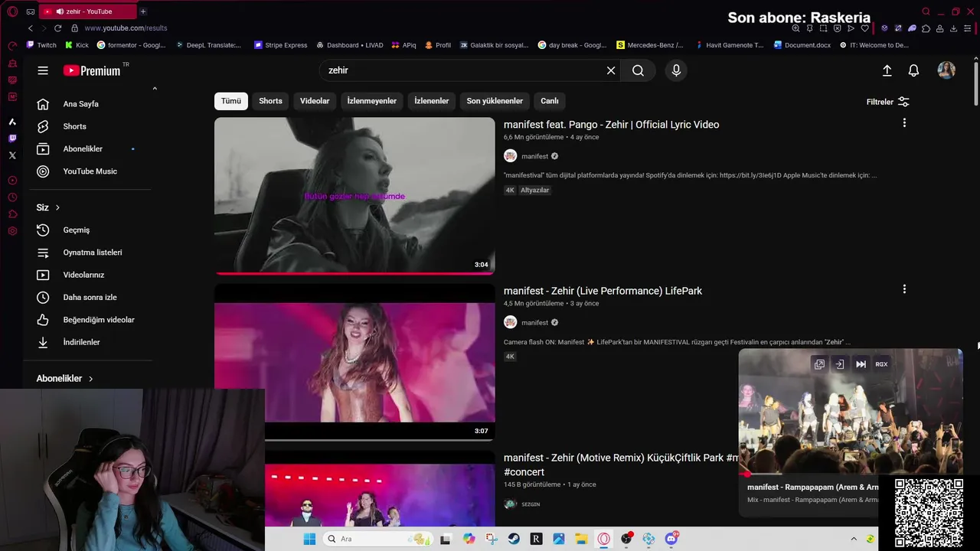This screenshot has height=551, width=980.
Task: Select the İzlenmeyenler filter chip
Action: (x=372, y=101)
